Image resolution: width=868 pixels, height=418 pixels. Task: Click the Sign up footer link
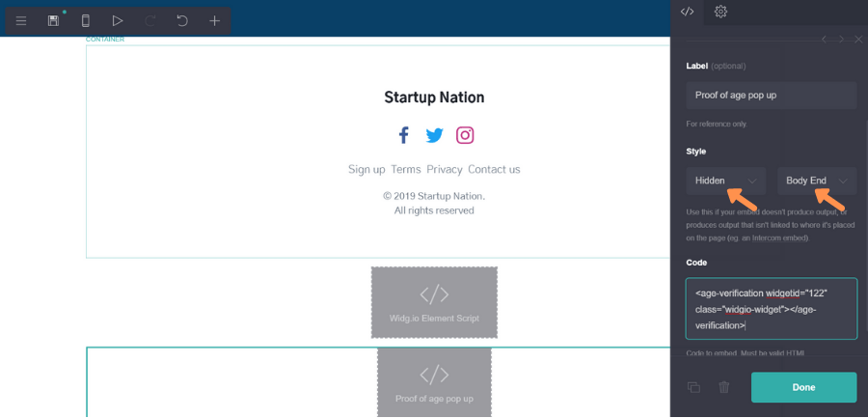click(x=366, y=170)
